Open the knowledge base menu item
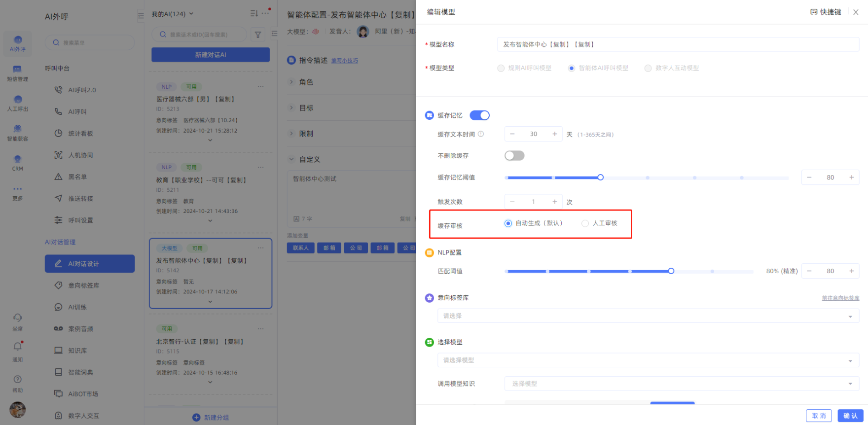Screen dimensions: 868x425 (x=77, y=351)
